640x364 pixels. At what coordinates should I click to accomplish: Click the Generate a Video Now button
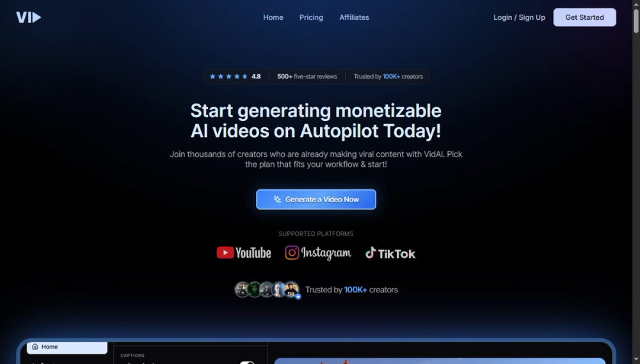(x=316, y=200)
